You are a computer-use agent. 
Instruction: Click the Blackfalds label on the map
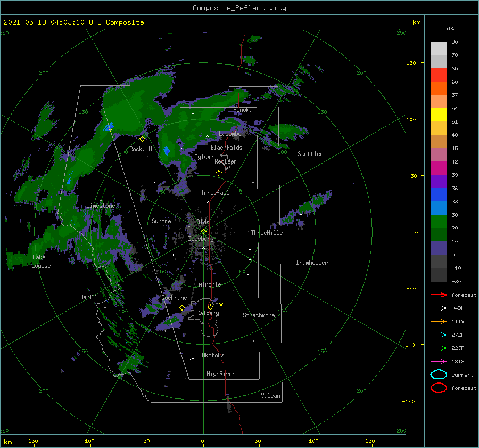[x=226, y=148]
